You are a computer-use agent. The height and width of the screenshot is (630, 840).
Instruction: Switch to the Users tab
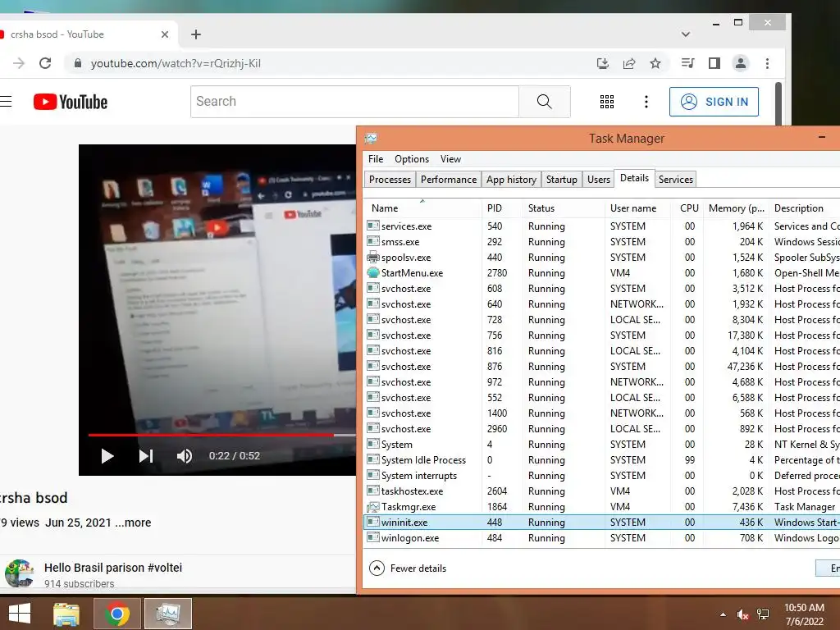click(598, 180)
